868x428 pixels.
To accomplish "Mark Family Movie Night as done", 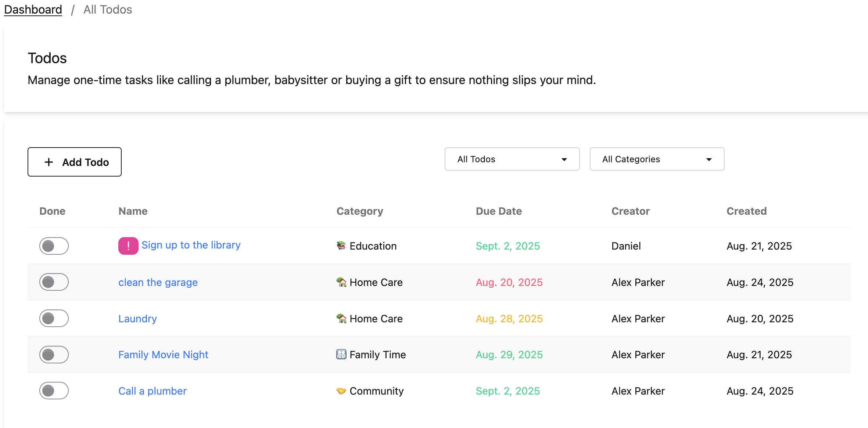I will (54, 354).
